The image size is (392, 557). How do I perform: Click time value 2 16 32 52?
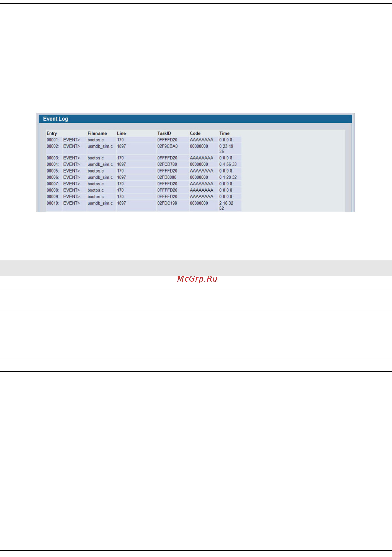coord(226,206)
